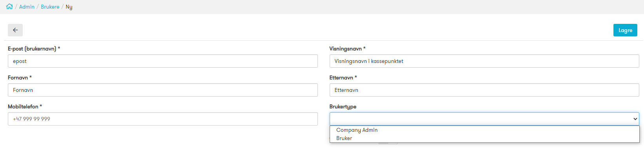Click into the Visningsnavn input field
The image size is (644, 158).
pyautogui.click(x=484, y=61)
